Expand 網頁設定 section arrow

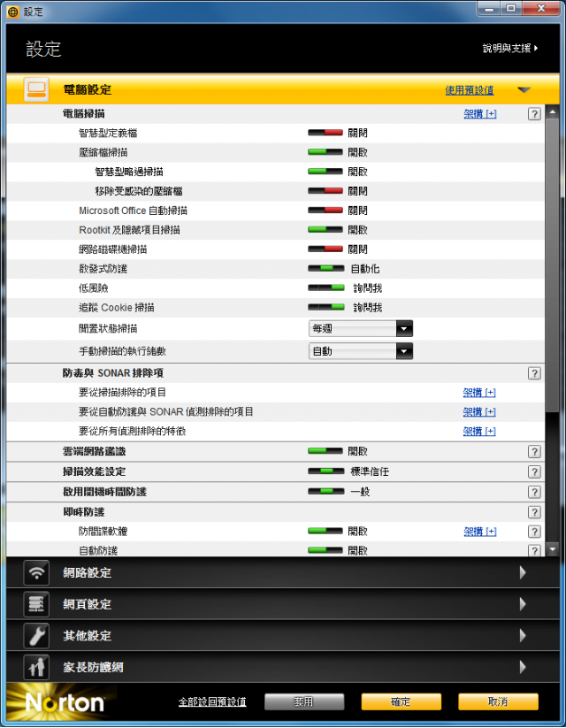[x=523, y=604]
